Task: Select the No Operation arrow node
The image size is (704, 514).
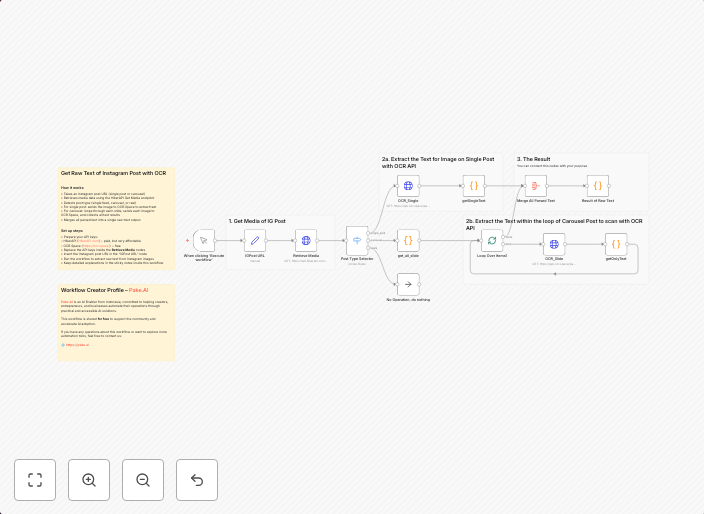Action: (408, 284)
